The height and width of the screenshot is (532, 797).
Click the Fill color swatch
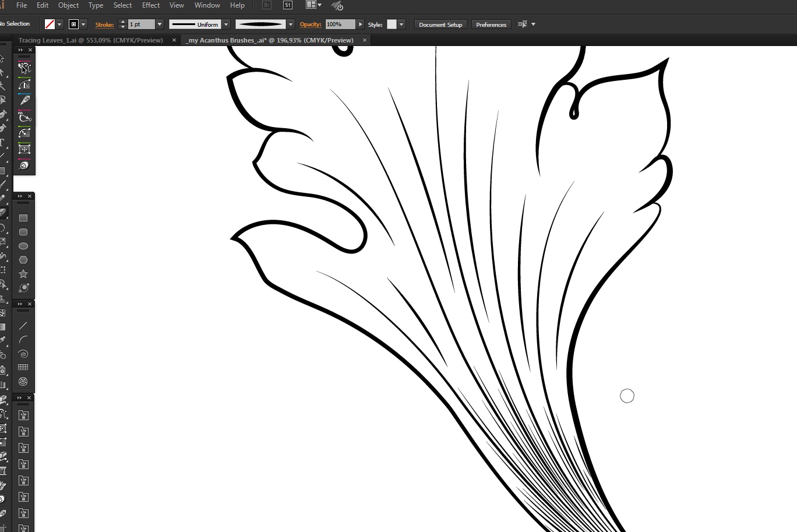click(x=50, y=24)
